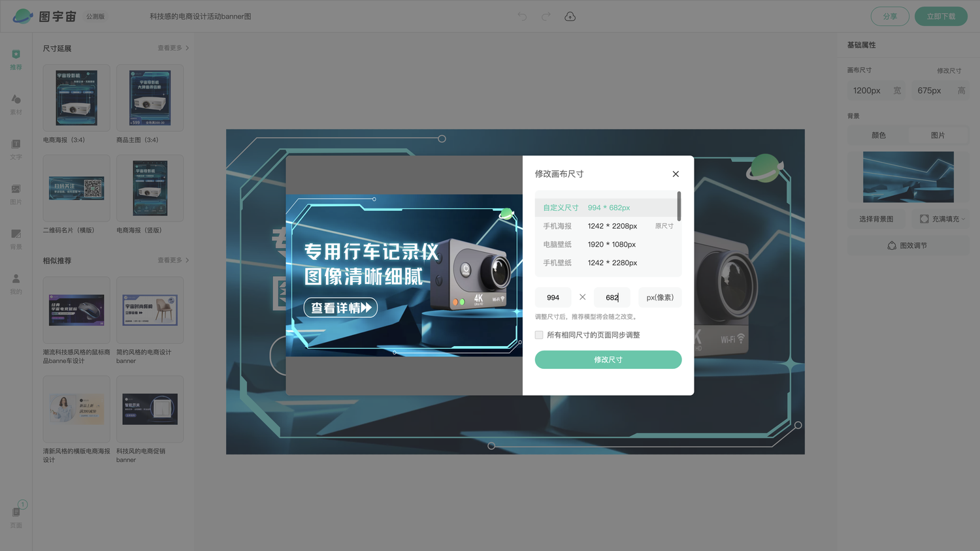The width and height of the screenshot is (980, 551).
Task: Open the 图片 sidebar panel
Action: [x=16, y=194]
